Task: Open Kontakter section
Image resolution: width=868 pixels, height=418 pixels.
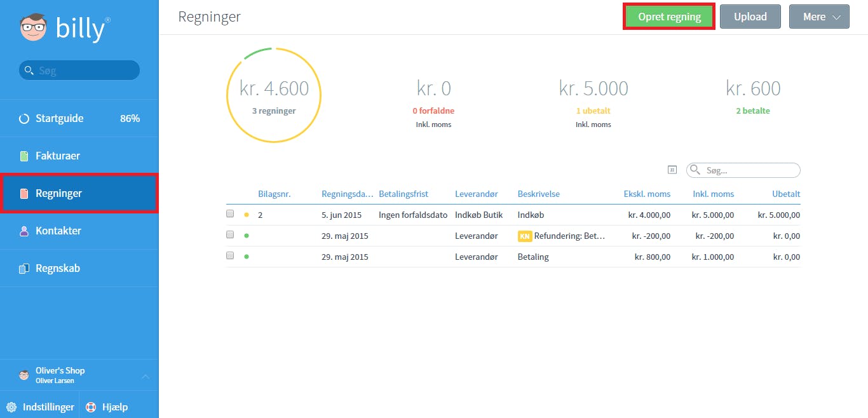Action: 79,231
